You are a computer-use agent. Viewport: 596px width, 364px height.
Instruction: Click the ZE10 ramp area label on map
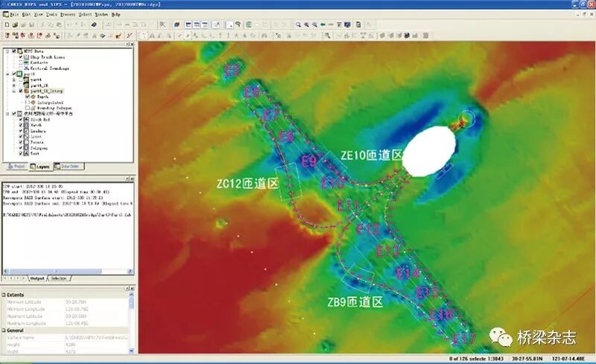pyautogui.click(x=371, y=155)
